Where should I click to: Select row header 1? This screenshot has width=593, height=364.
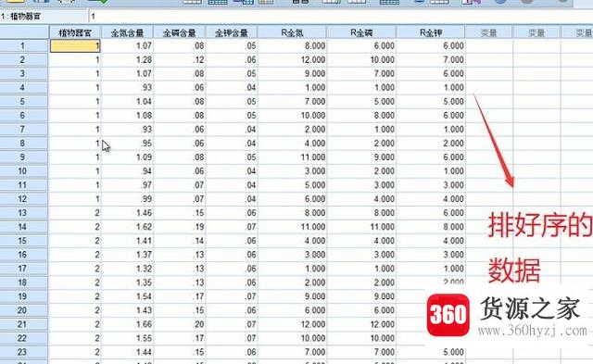(24, 45)
